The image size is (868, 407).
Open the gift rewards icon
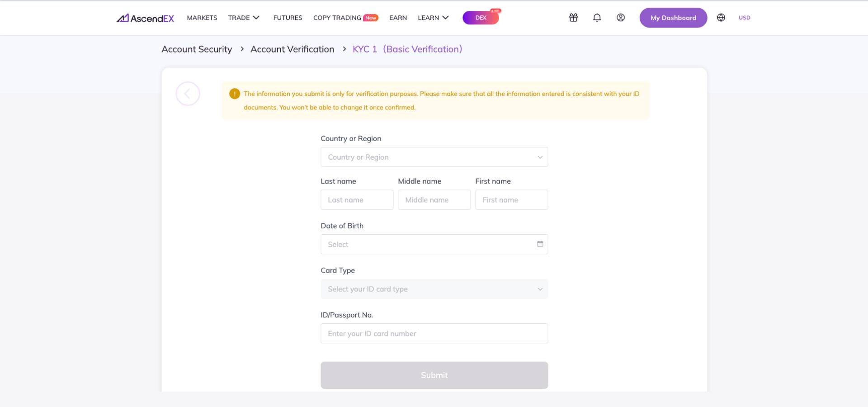(x=573, y=18)
